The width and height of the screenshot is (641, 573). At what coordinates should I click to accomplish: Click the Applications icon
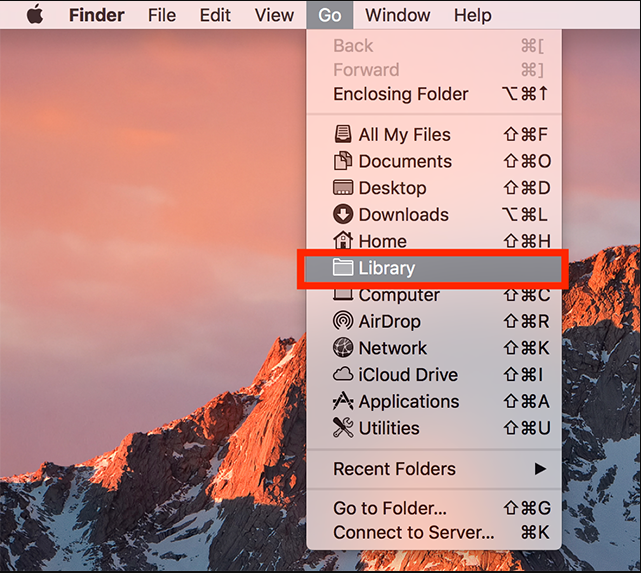pos(343,401)
